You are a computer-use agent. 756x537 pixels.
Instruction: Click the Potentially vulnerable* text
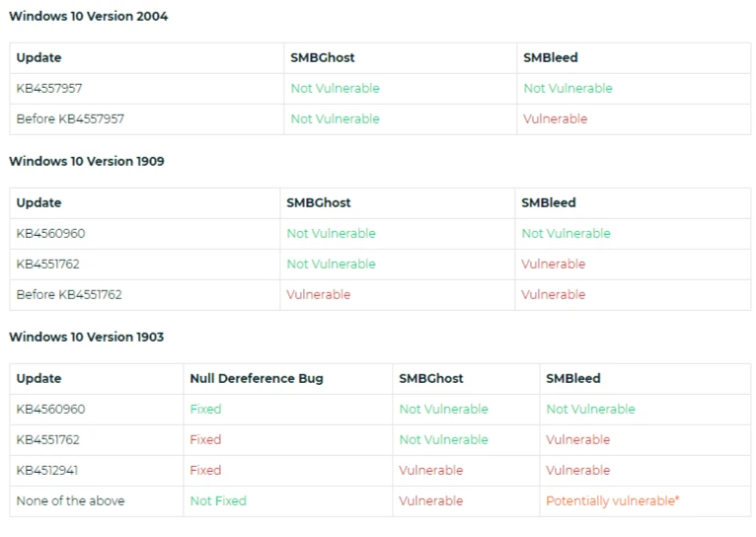pyautogui.click(x=612, y=500)
